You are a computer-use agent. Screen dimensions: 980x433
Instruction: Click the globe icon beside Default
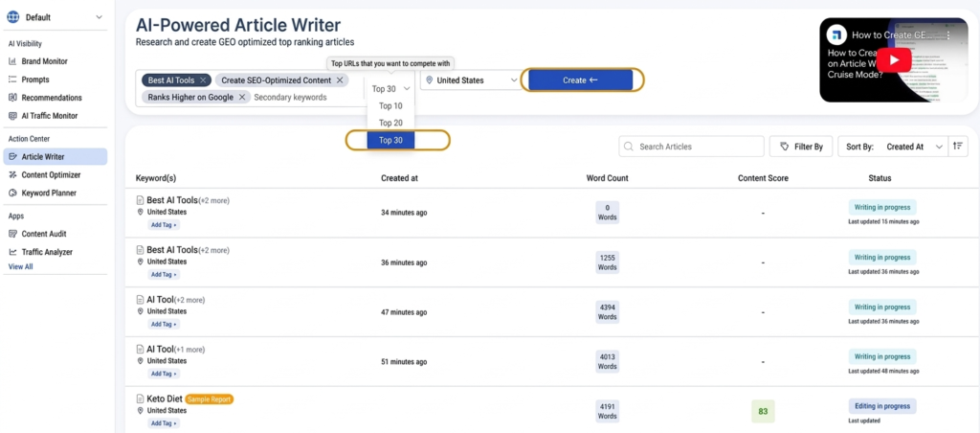pyautogui.click(x=13, y=17)
